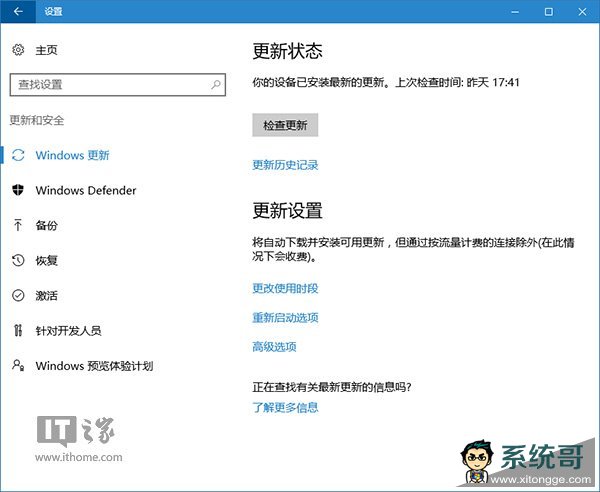Click the 检查更新 button
Image resolution: width=600 pixels, height=492 pixels.
[285, 125]
